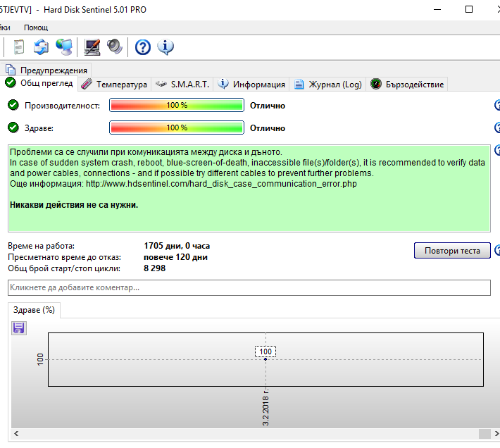Click help icon next to Производителност row

coord(497,105)
